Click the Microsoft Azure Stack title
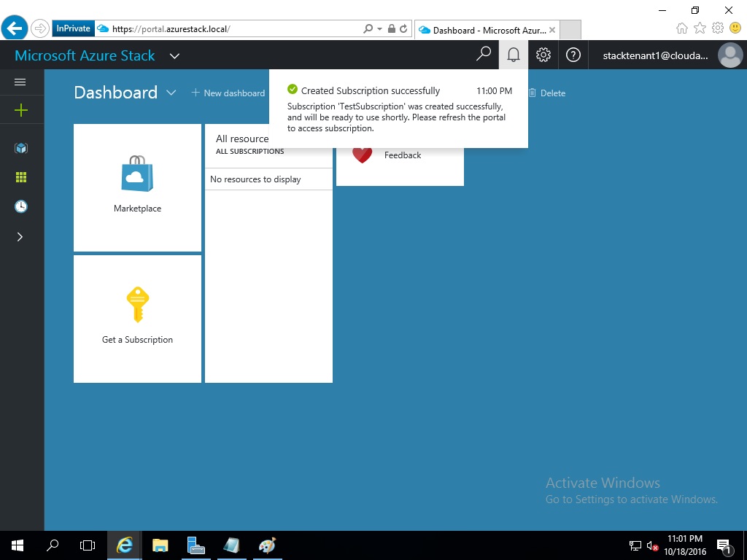 tap(85, 55)
